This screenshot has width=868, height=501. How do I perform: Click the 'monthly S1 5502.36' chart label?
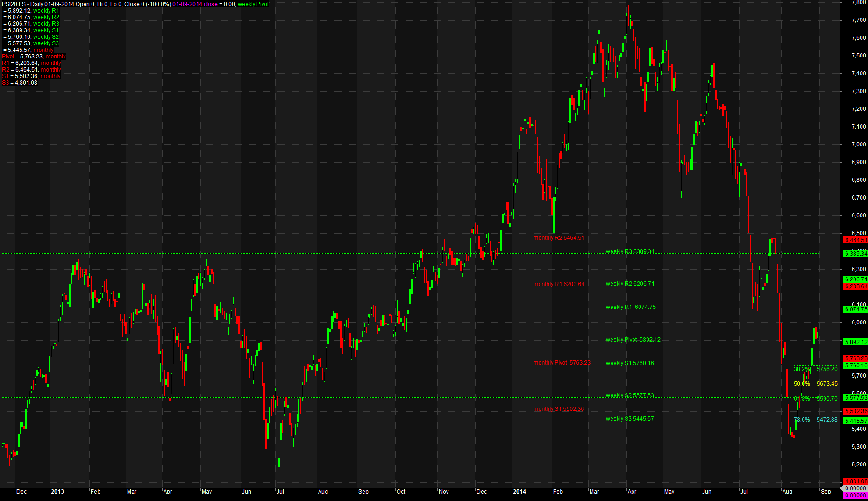tap(559, 409)
